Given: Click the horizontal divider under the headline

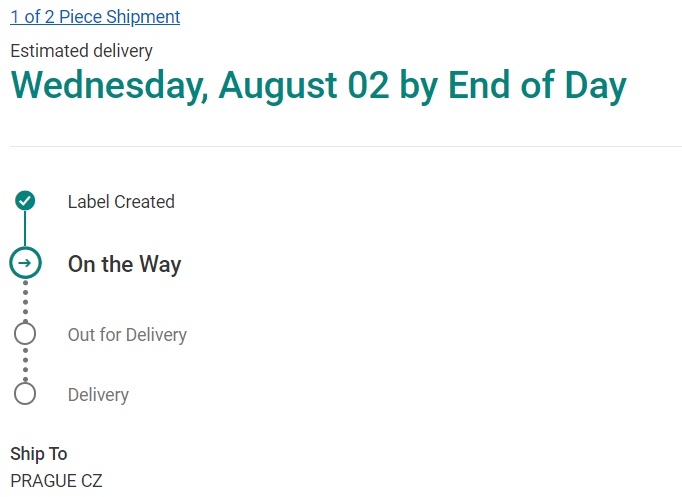Looking at the screenshot, I should [345, 147].
